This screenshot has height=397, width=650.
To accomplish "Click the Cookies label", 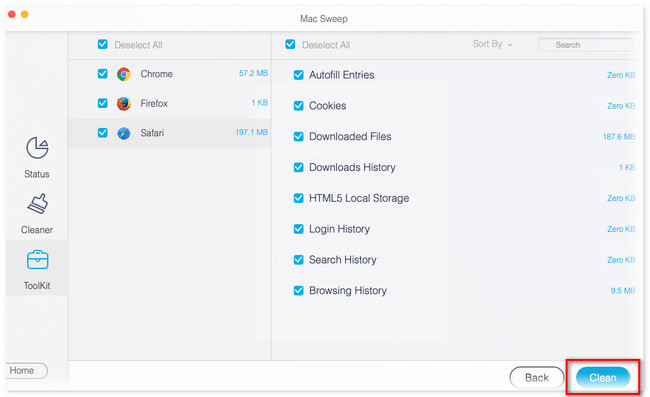I will click(327, 106).
